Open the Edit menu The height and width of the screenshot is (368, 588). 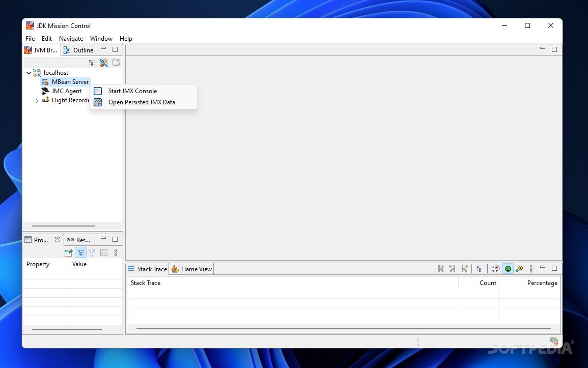pos(47,39)
